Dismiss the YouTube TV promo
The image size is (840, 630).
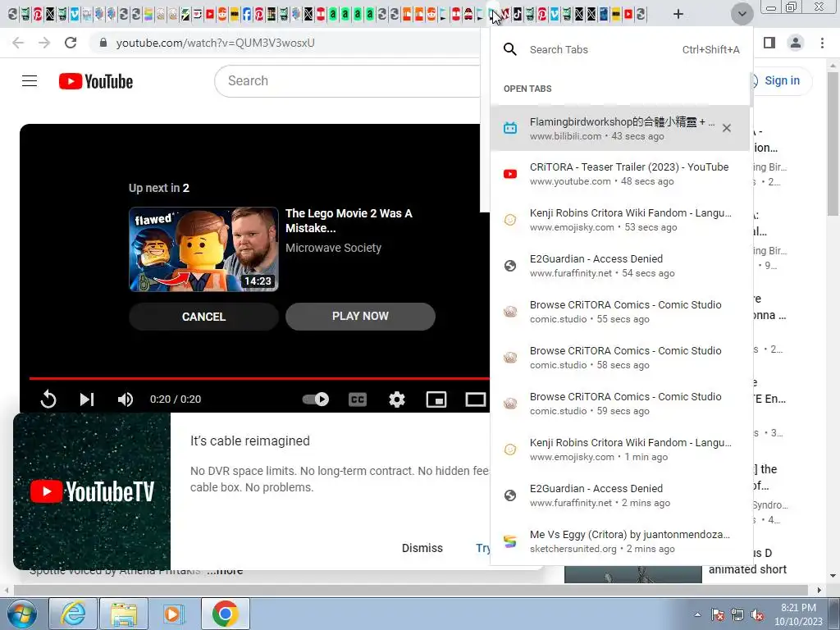pos(422,548)
